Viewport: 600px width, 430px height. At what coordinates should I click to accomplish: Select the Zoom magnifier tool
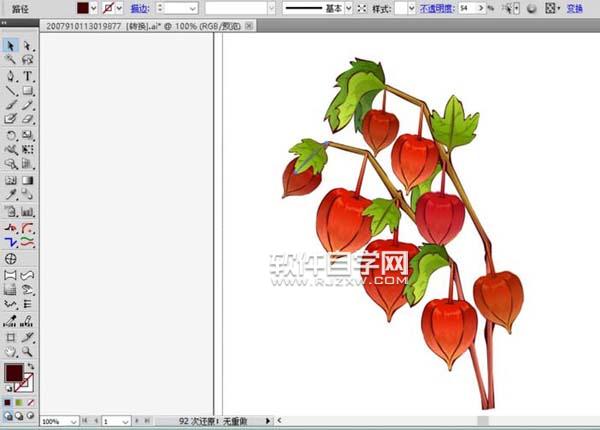point(27,352)
